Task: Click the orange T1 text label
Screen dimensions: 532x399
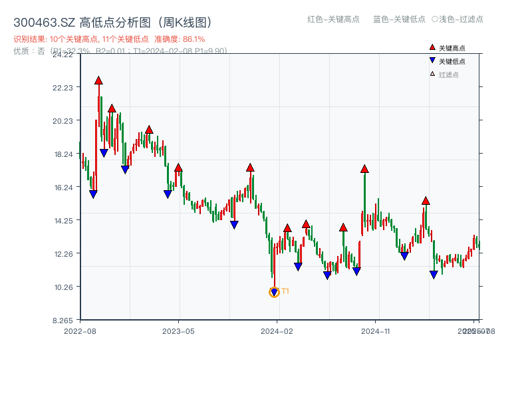Action: tap(285, 291)
